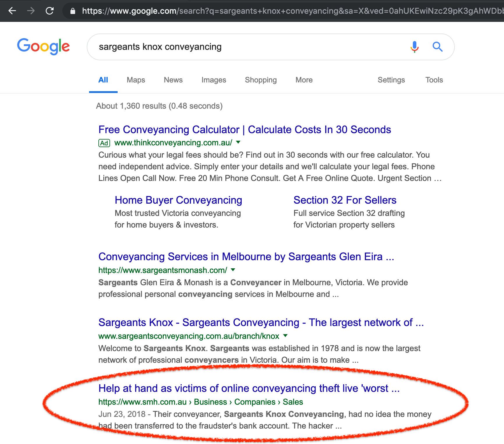Open dropdown arrow beside sargeantsconveyancing.com.au/branch/knox
504x444 pixels.
[x=285, y=336]
